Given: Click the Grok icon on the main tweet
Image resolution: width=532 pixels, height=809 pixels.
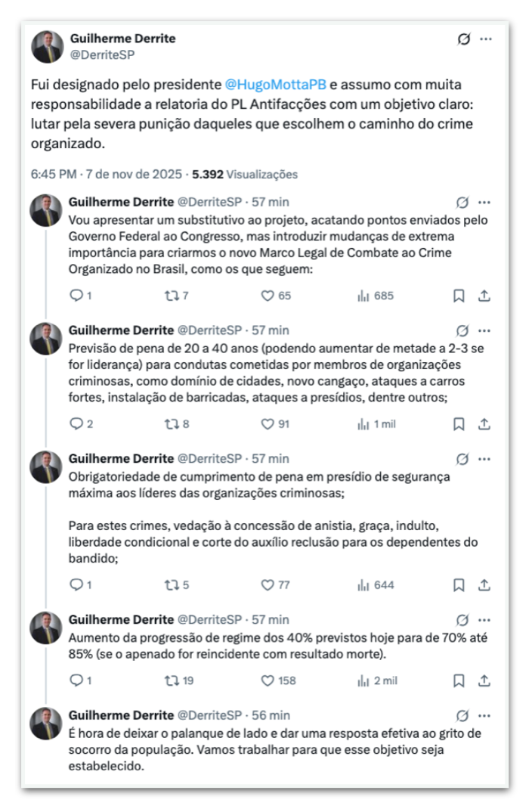Looking at the screenshot, I should (x=464, y=39).
